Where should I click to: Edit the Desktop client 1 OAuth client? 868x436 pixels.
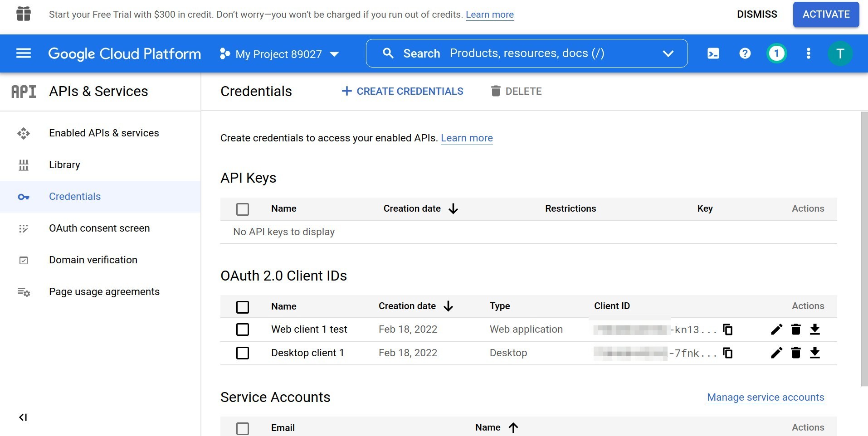point(776,353)
